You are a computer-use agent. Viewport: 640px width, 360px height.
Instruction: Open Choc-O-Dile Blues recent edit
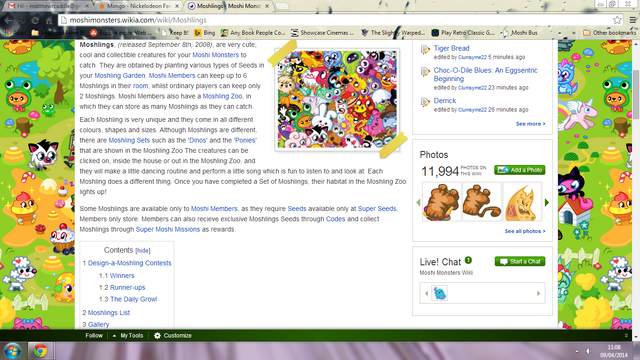pyautogui.click(x=485, y=74)
